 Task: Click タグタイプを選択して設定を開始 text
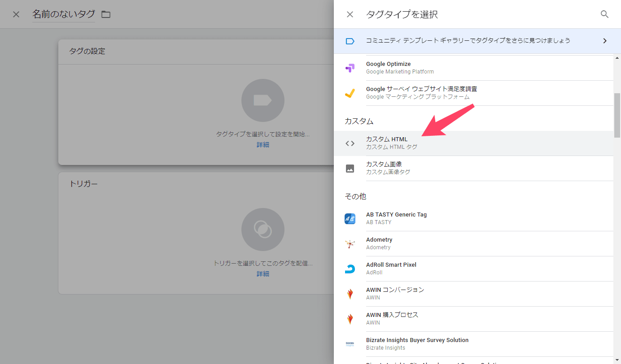tap(263, 134)
